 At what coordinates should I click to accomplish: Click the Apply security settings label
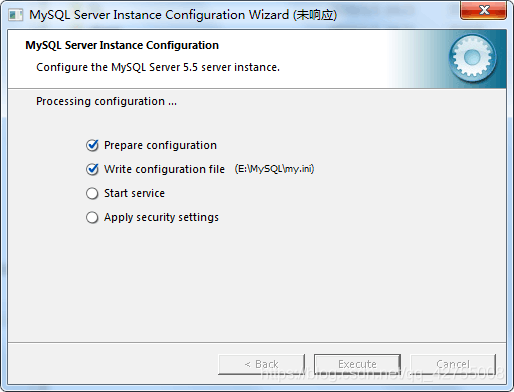point(161,217)
